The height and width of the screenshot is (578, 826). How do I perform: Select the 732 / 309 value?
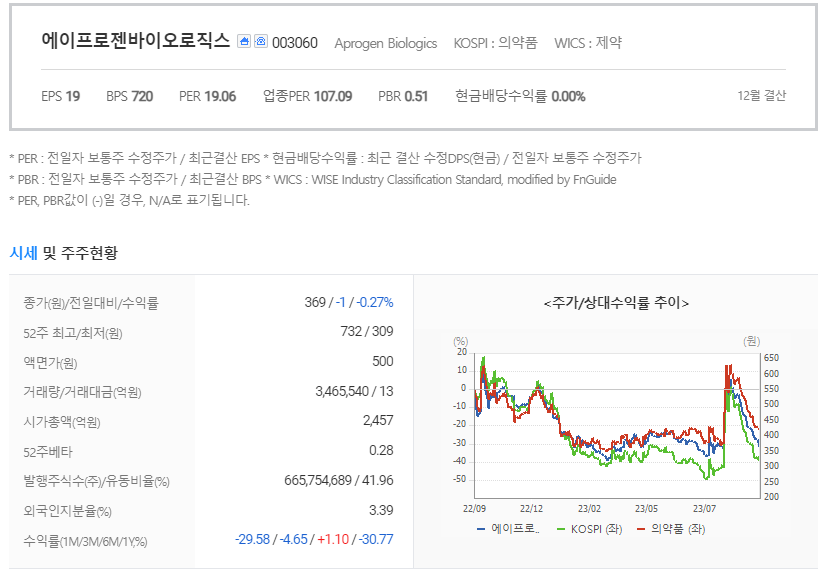(x=367, y=331)
